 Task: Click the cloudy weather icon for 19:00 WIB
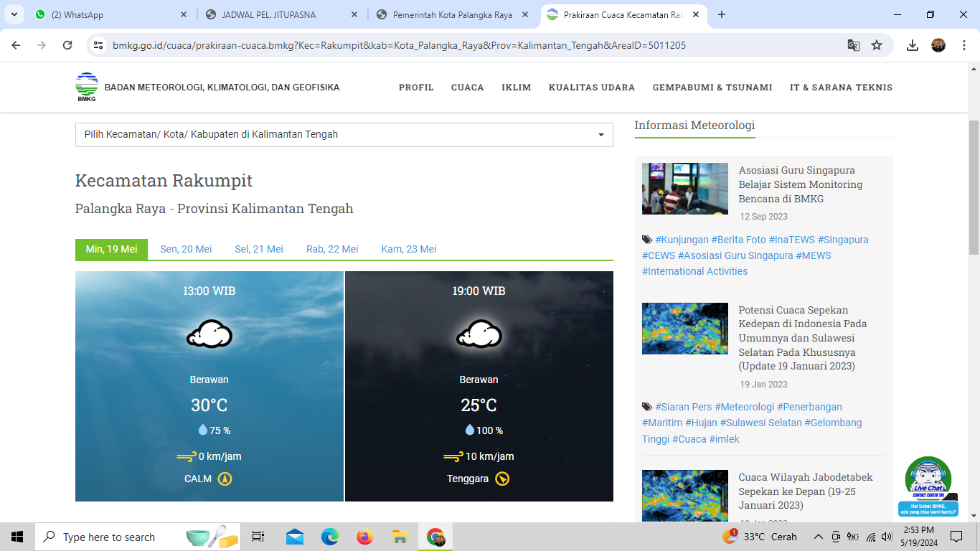[479, 334]
